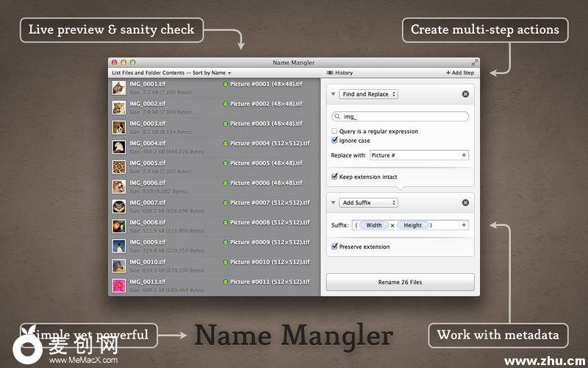Click the IMG_0001.tif file name
Screen dimensions: 588x368
point(148,84)
